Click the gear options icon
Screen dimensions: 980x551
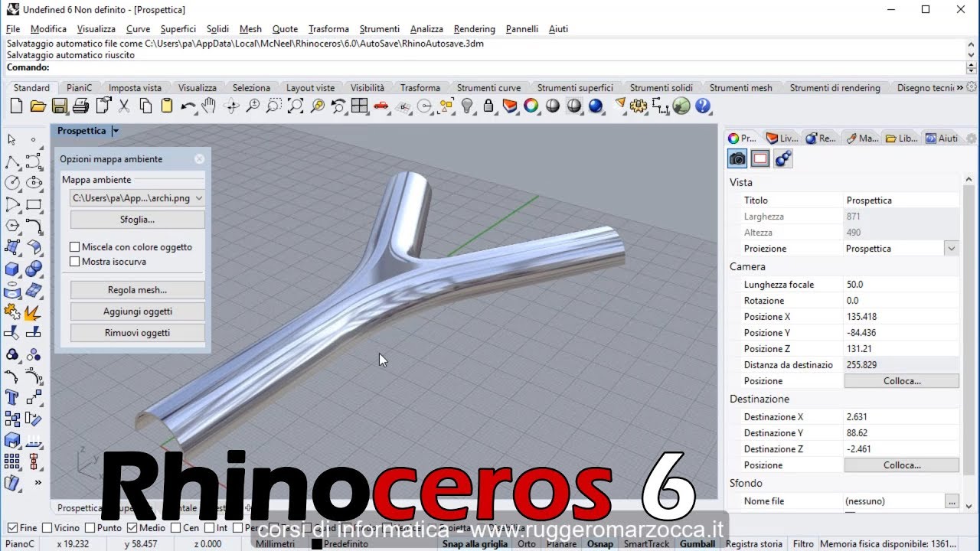pyautogui.click(x=639, y=106)
